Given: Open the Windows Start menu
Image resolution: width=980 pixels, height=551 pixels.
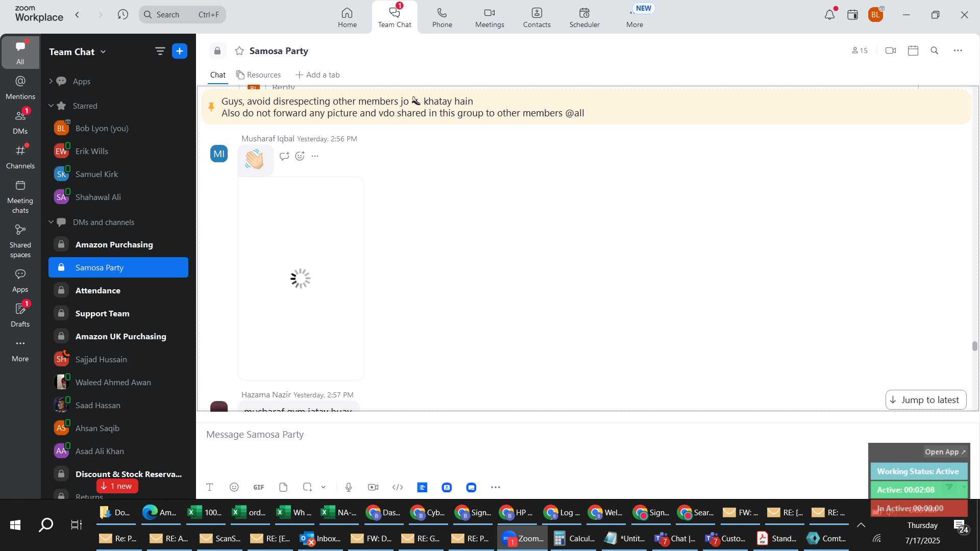Looking at the screenshot, I should click(15, 524).
